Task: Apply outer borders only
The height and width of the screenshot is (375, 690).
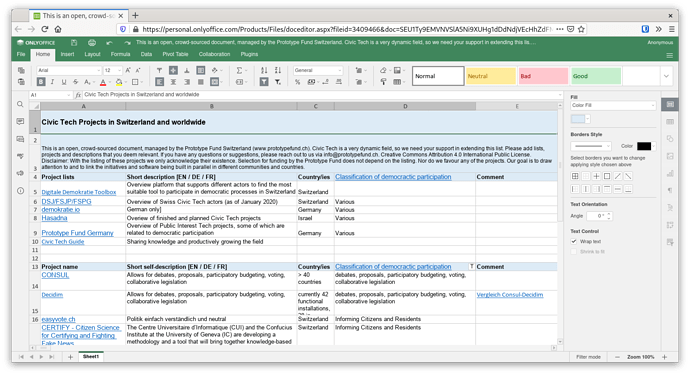Action: coord(607,176)
